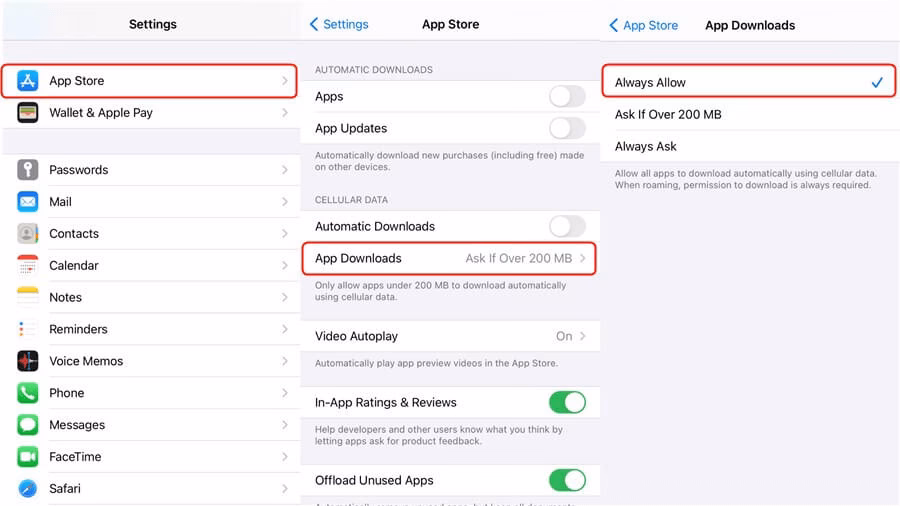Turn on the App Updates switch
This screenshot has width=900, height=506.
click(567, 128)
